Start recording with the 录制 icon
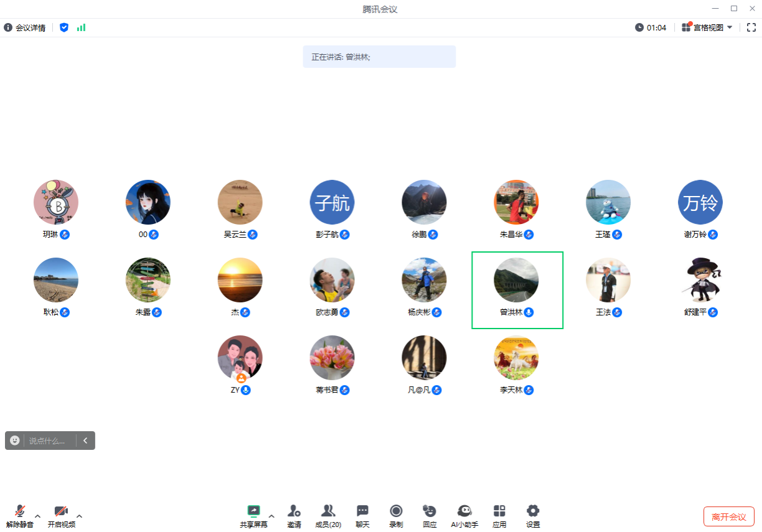 tap(396, 511)
